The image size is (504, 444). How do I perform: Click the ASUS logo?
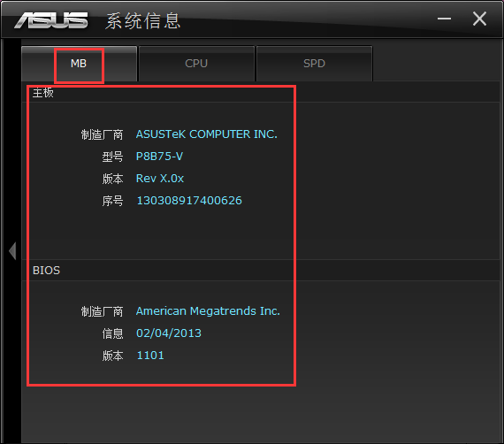pyautogui.click(x=50, y=20)
